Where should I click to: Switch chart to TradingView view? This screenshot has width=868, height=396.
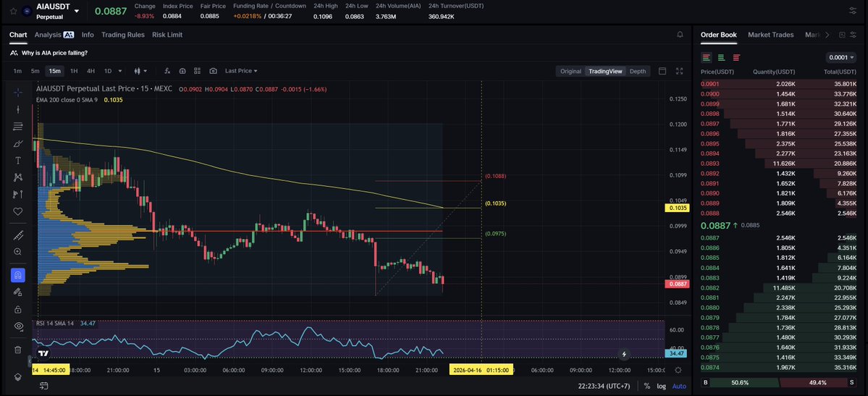click(x=605, y=71)
